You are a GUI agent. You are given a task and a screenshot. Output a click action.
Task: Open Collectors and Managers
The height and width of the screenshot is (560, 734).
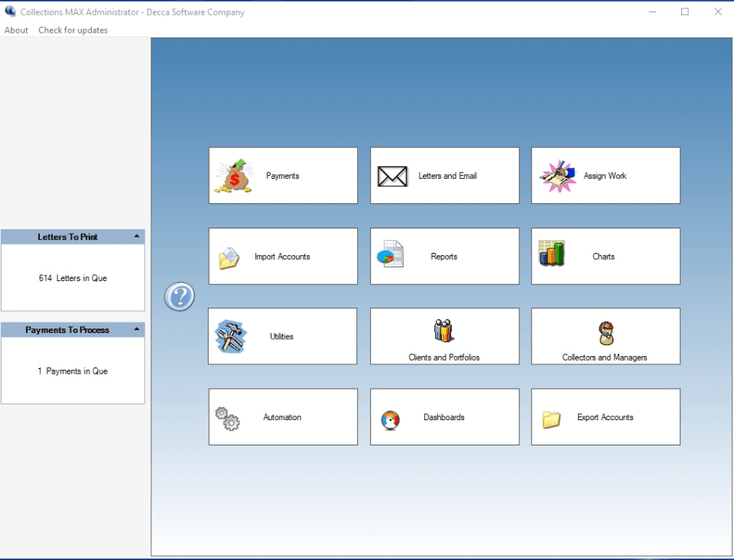(x=605, y=337)
